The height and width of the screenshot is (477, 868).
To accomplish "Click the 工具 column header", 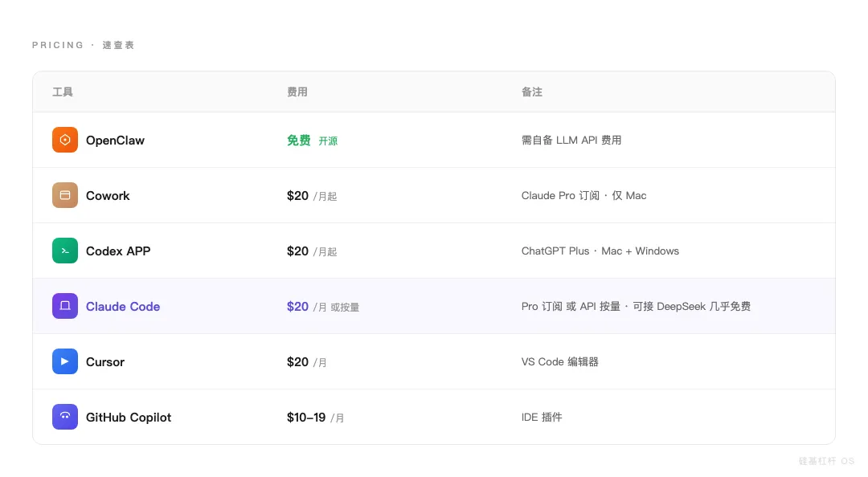I will (x=63, y=92).
